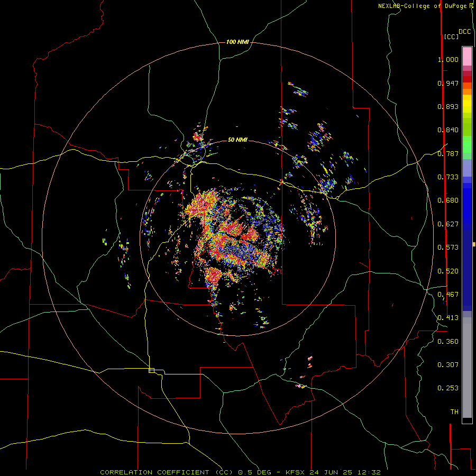Click the 0.627 color scale value
The height and width of the screenshot is (476, 476).
(448, 224)
